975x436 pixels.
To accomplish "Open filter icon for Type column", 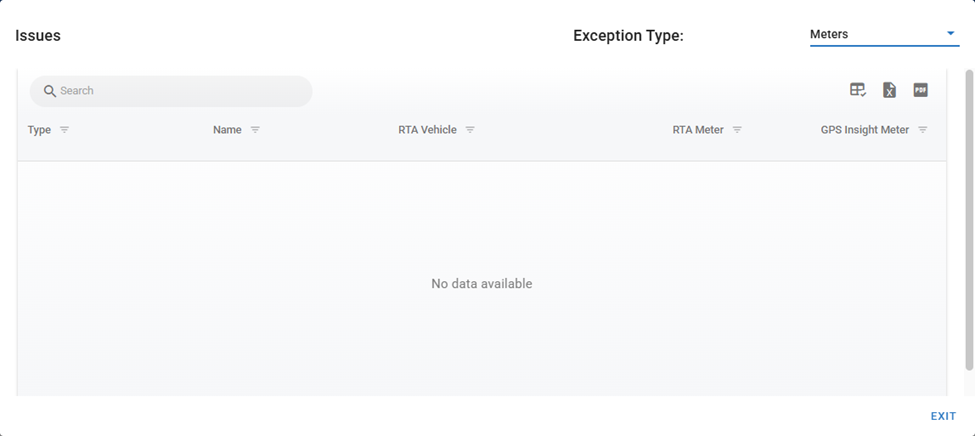I will point(64,130).
